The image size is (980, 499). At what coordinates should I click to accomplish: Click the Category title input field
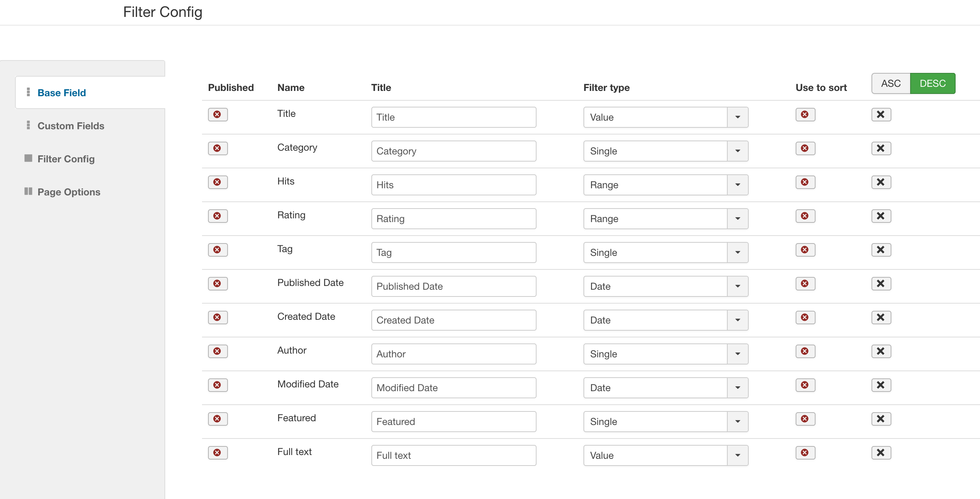[454, 151]
